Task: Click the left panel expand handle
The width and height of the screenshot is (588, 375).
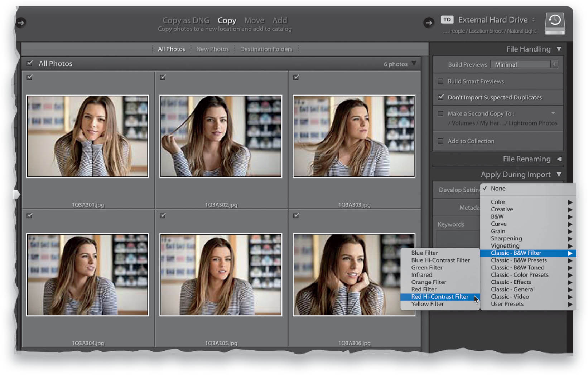Action: [x=16, y=194]
